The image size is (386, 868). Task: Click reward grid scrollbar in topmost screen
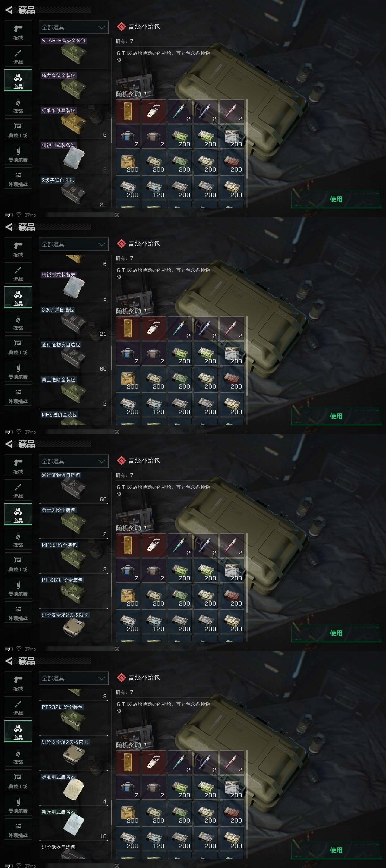point(247,139)
